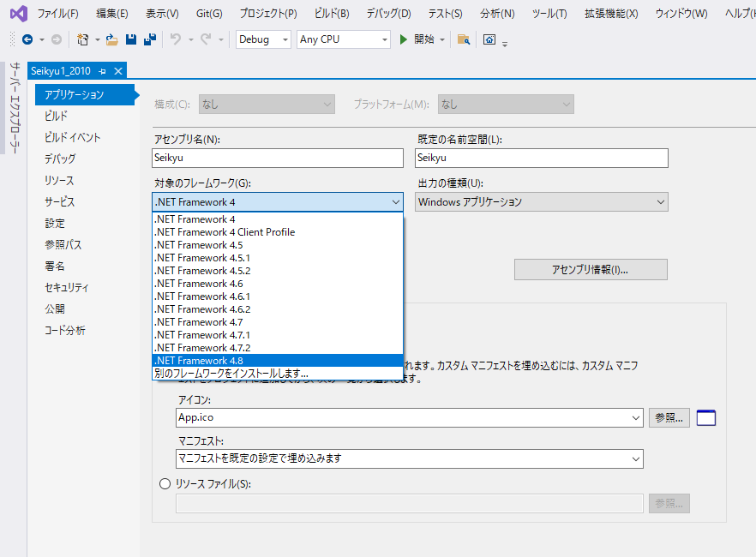The width and height of the screenshot is (756, 557).
Task: Open the ツール(T) menu
Action: coord(549,14)
